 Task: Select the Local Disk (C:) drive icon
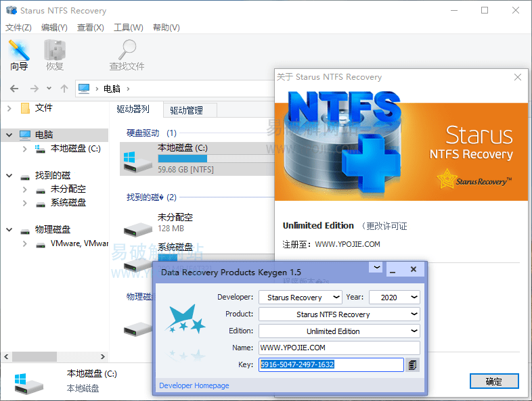[139, 160]
